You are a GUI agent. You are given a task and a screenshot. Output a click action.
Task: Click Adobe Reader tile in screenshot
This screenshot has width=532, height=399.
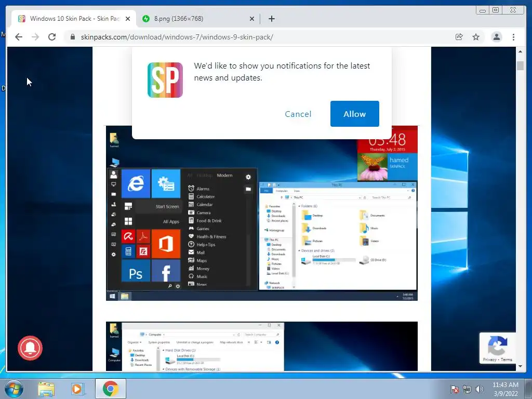pyautogui.click(x=143, y=236)
